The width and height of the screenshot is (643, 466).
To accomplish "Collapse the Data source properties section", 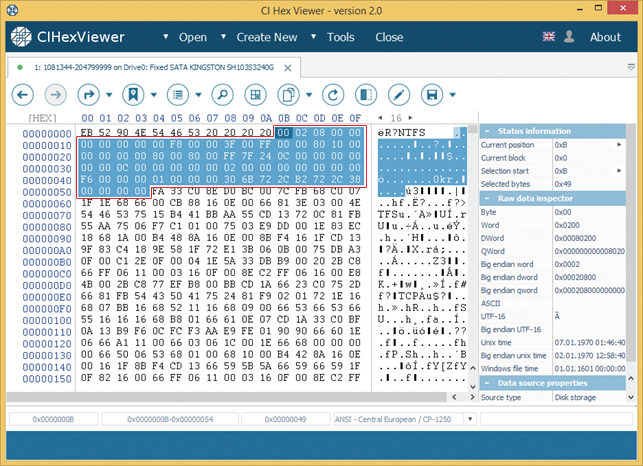I will (x=487, y=383).
